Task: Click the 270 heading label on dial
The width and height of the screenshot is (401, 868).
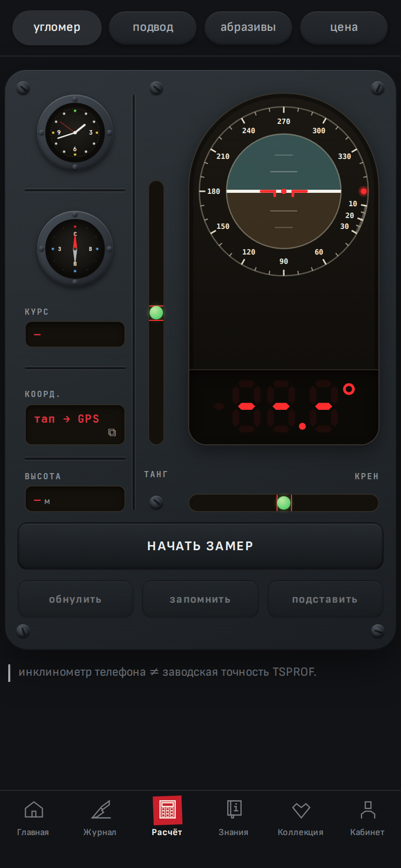Action: [x=284, y=121]
